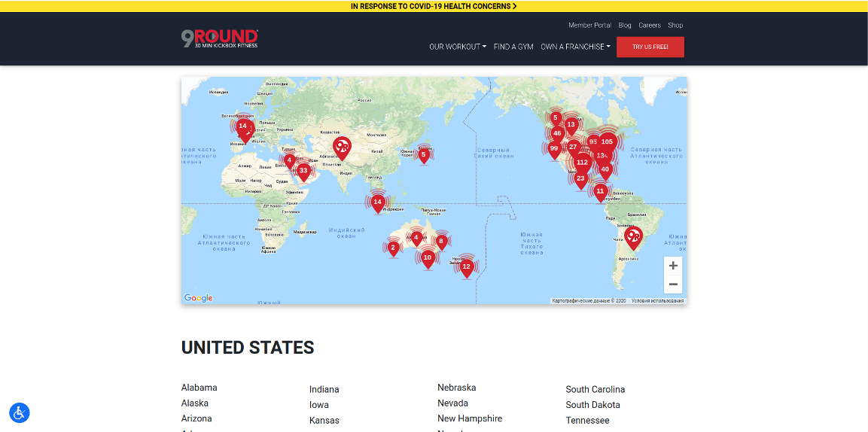Select the Alaska state link

195,403
